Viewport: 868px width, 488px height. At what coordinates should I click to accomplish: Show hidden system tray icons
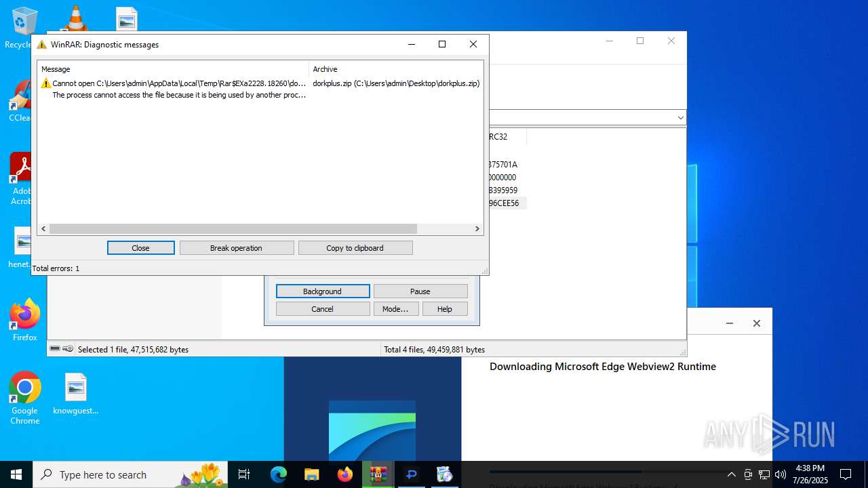pos(731,474)
